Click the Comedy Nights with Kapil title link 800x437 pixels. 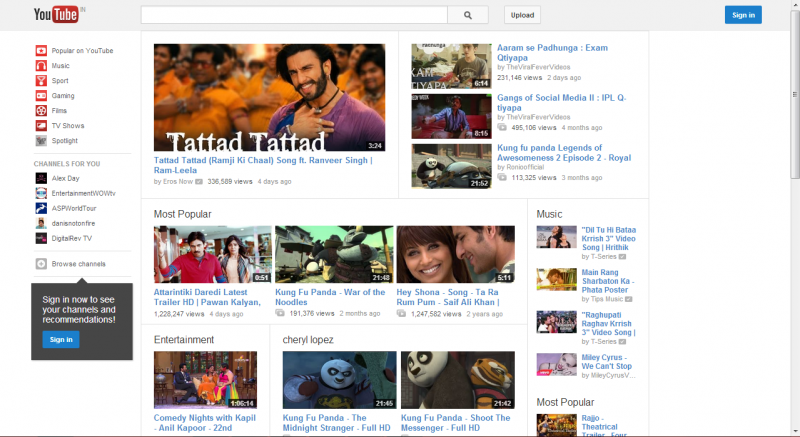click(x=207, y=418)
